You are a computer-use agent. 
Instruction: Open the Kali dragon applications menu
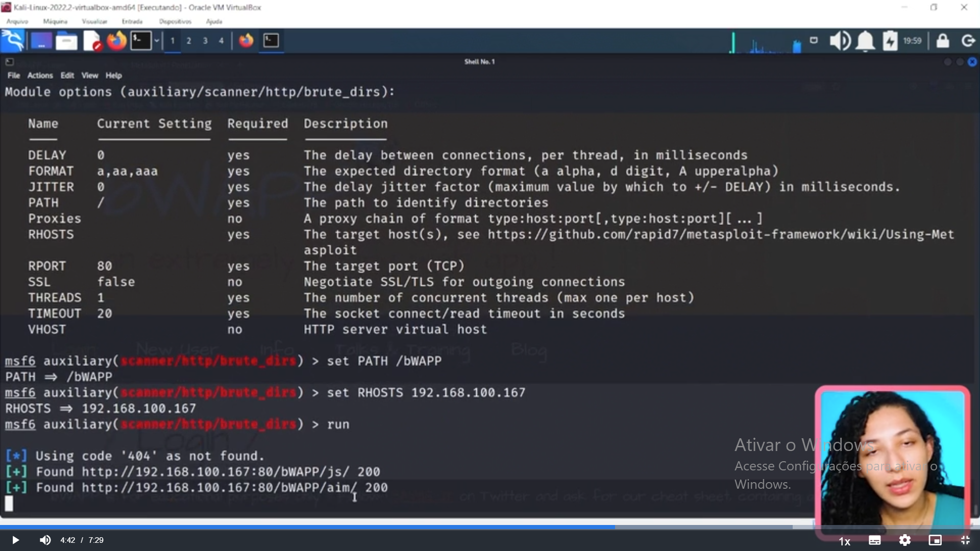(13, 41)
